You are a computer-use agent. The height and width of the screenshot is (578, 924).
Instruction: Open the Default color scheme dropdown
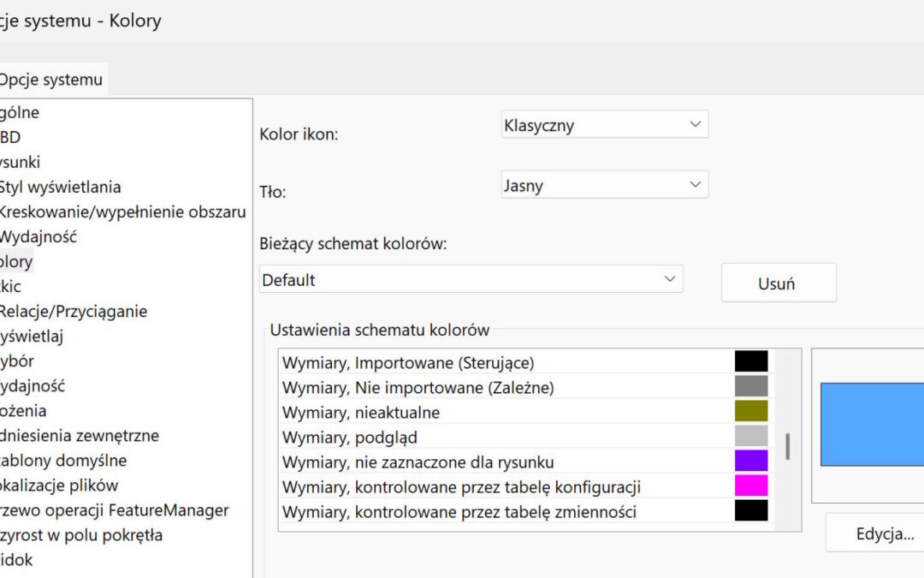pos(471,279)
